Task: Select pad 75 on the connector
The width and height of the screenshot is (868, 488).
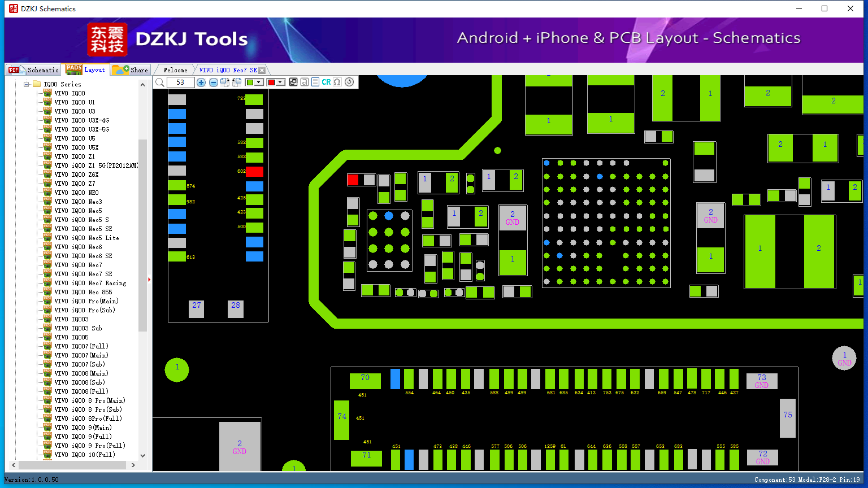Action: pyautogui.click(x=788, y=418)
